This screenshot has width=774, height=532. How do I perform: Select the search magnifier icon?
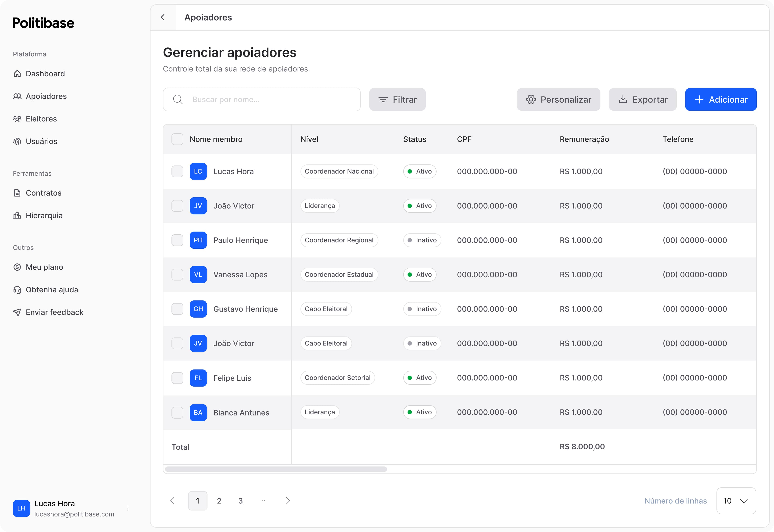click(178, 99)
